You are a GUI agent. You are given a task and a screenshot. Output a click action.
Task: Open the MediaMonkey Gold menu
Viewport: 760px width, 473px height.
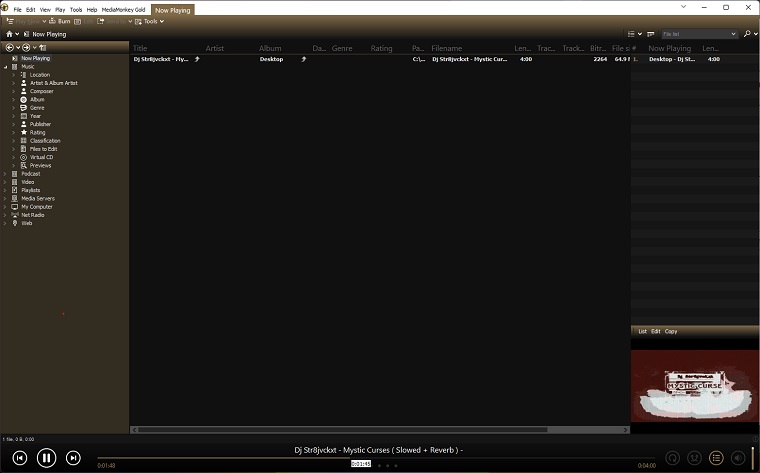pos(123,9)
